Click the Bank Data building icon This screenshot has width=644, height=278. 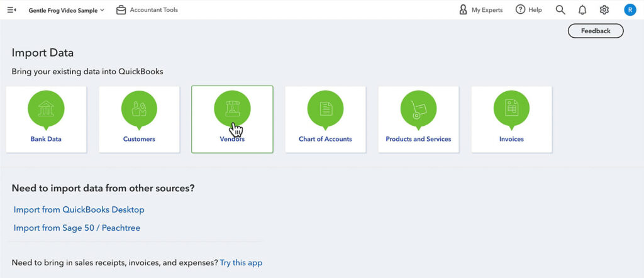coord(46,109)
